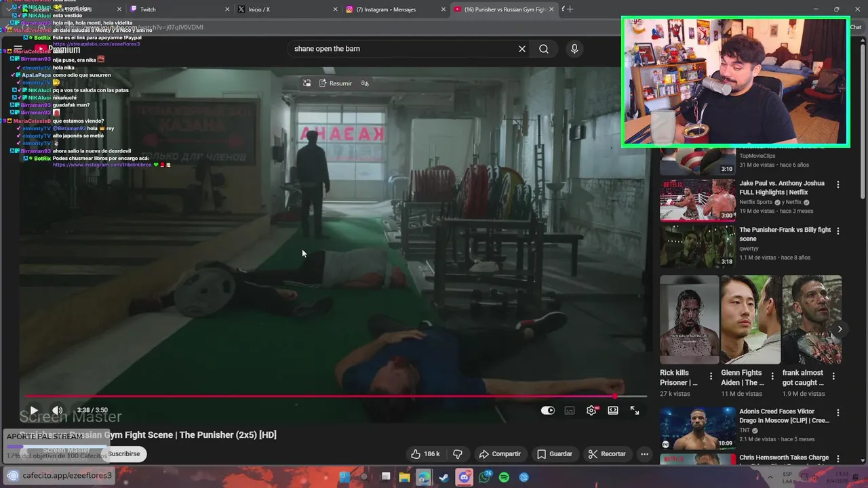Open options for Adonis Creed Faces Viktor Drago
Viewport: 868px width, 488px height.
tap(837, 413)
